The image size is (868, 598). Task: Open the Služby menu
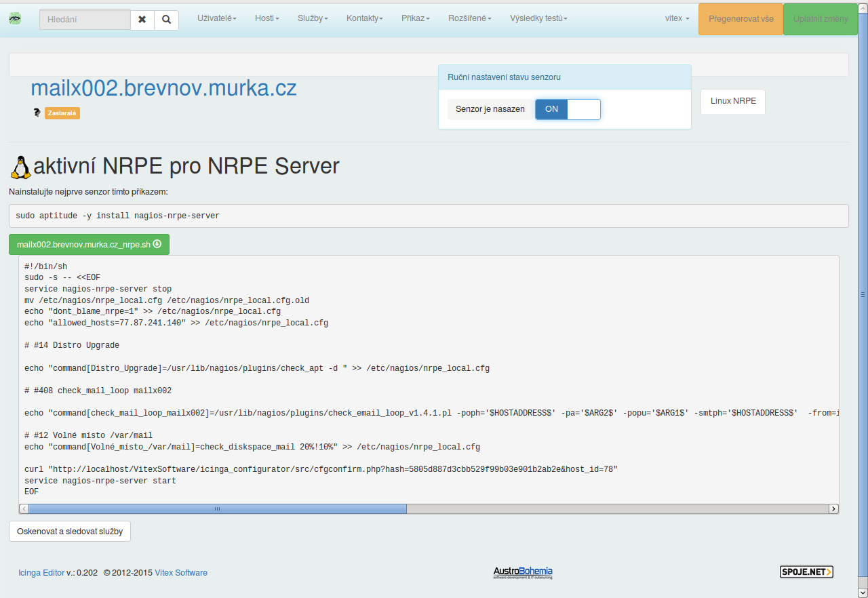312,18
